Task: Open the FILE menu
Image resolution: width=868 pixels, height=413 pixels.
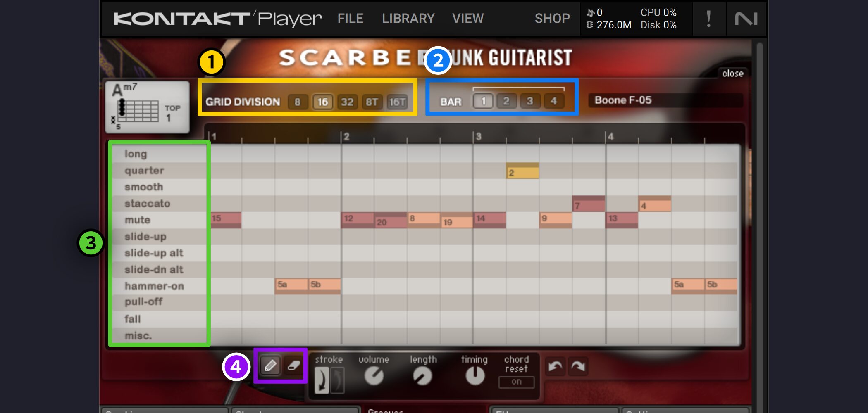Action: coord(350,19)
